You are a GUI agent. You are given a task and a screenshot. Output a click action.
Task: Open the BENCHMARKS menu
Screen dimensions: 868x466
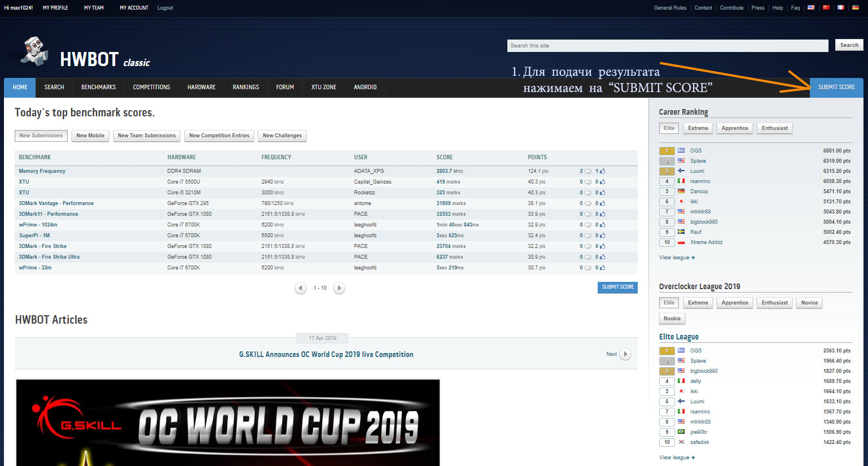point(99,88)
